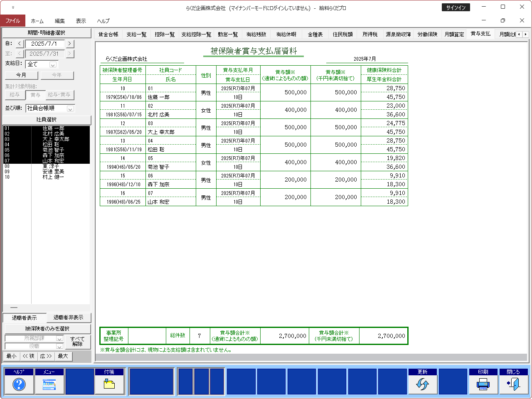Click the start date previous arrow
This screenshot has height=399, width=532.
pos(20,44)
